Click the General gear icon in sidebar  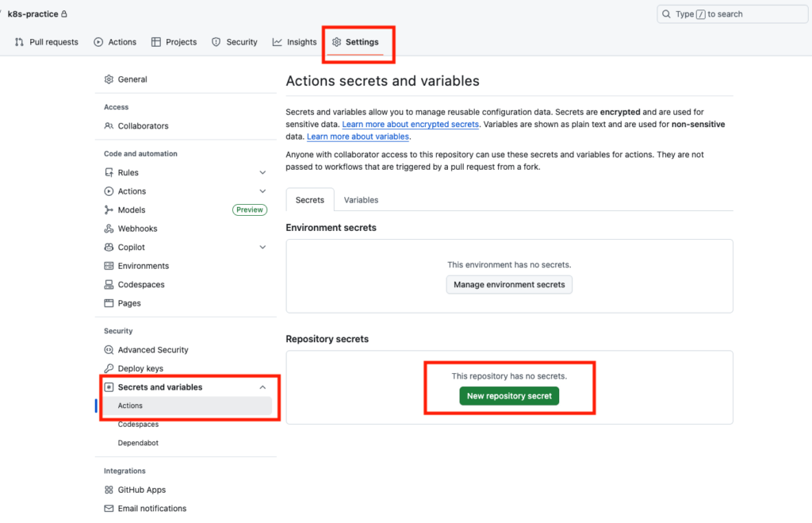(x=109, y=79)
